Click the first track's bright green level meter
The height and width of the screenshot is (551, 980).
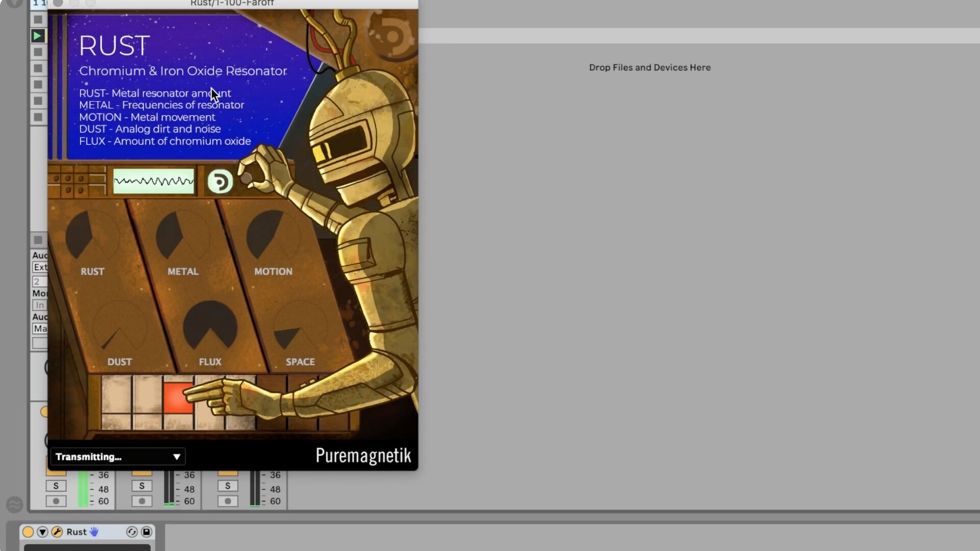[83, 489]
